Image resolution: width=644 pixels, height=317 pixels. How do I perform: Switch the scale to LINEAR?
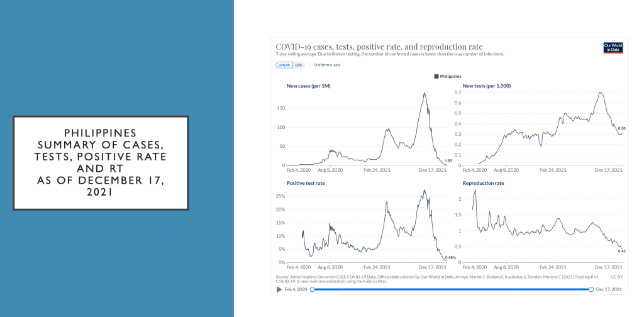coord(284,65)
